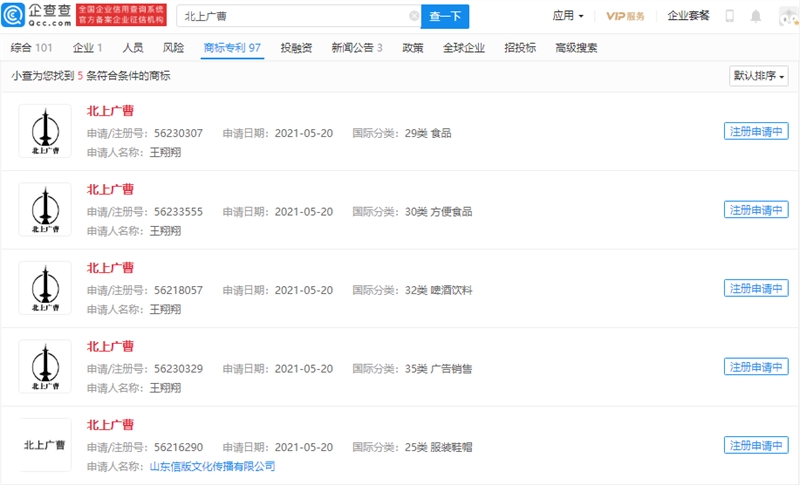
Task: Click 注册申请中 status for 56218057
Action: (756, 288)
